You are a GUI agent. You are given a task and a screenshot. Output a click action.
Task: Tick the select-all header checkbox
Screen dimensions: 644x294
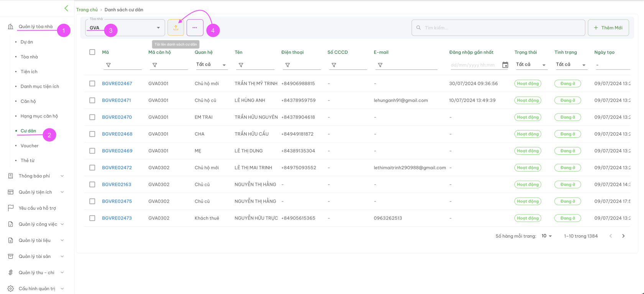92,52
